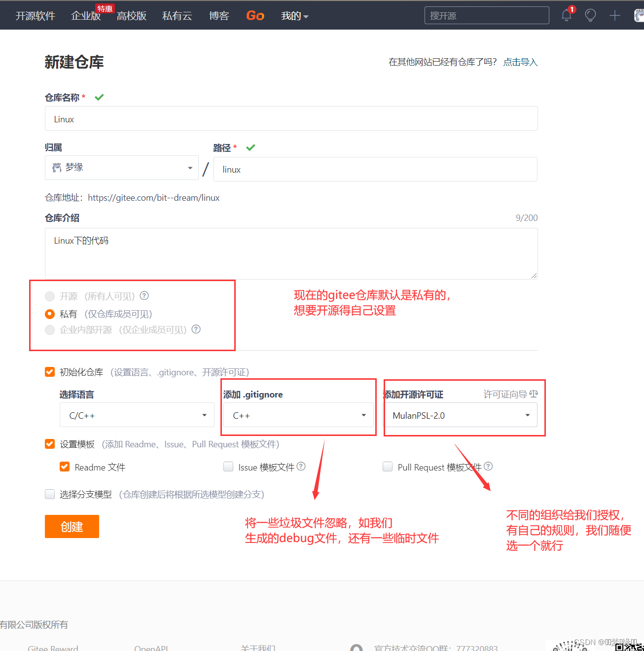The width and height of the screenshot is (644, 651).
Task: Click the 仓库介绍 textarea
Action: [291, 253]
